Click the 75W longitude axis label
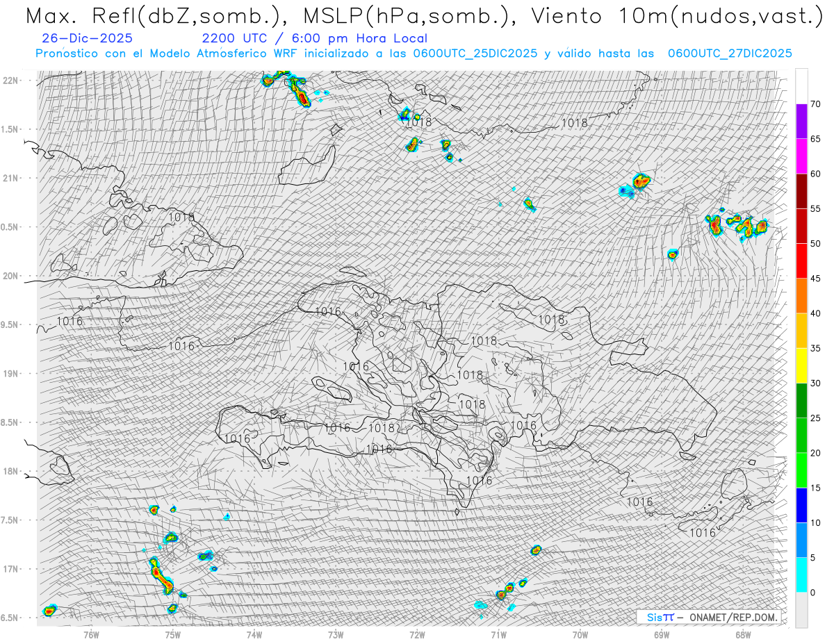This screenshot has width=834, height=644. [172, 634]
